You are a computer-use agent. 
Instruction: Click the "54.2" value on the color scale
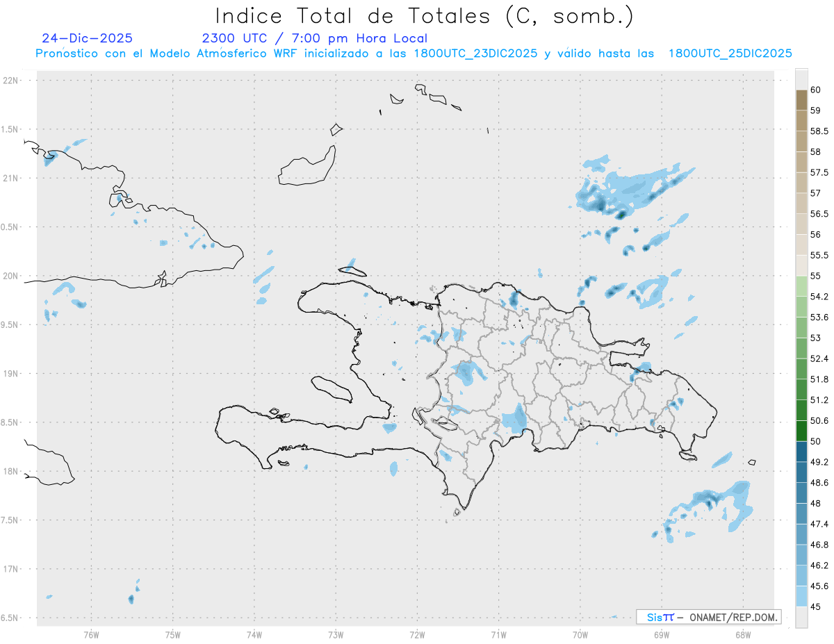pos(820,297)
